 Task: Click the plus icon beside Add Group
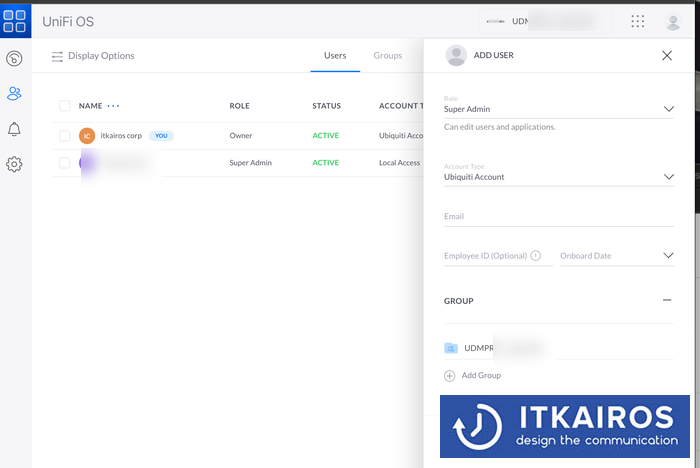coord(450,376)
